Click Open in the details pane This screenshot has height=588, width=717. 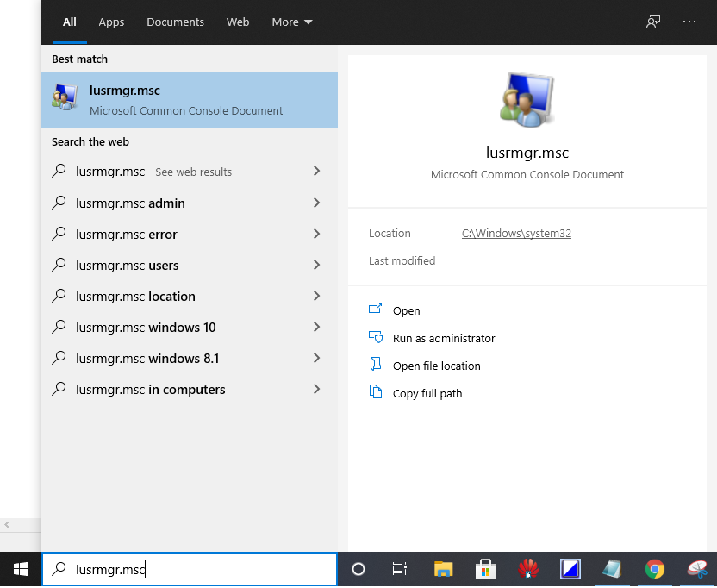[406, 310]
